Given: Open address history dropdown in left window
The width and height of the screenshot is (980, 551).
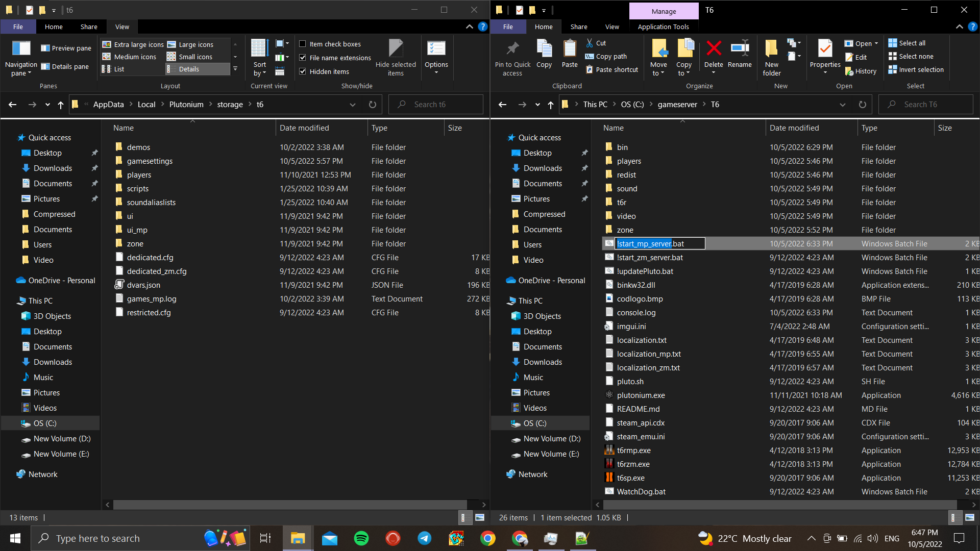Looking at the screenshot, I should tap(352, 105).
